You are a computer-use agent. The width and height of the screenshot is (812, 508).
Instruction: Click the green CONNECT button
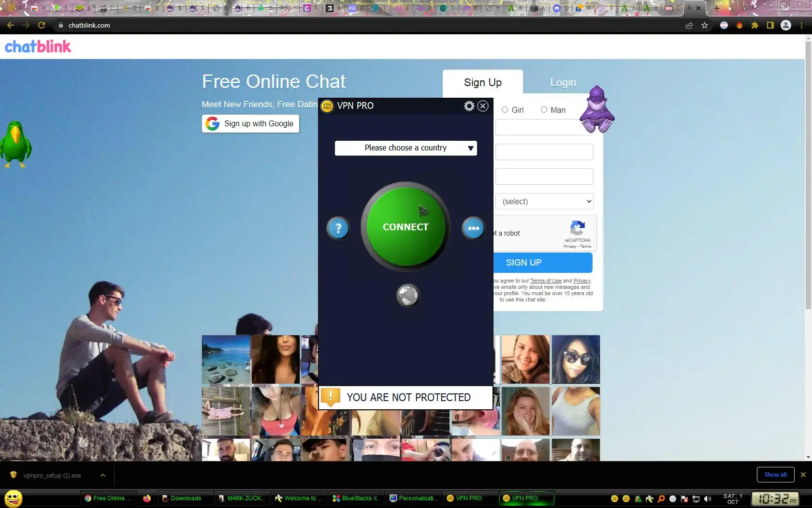coord(406,226)
